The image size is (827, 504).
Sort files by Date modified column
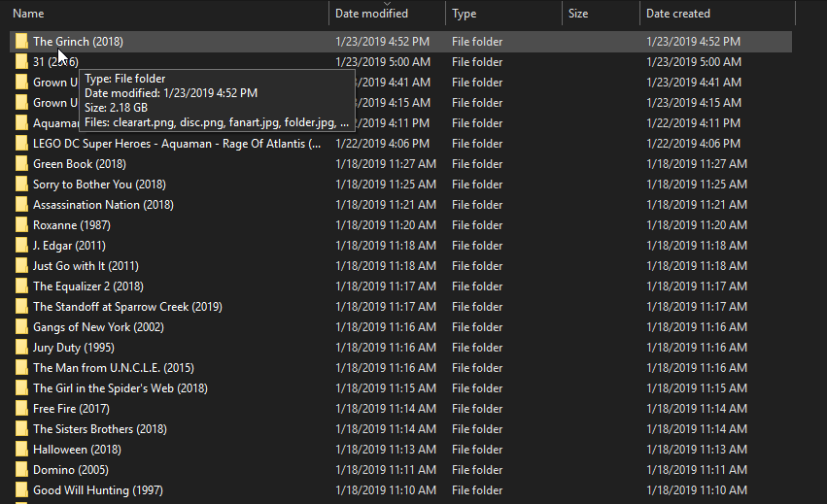pyautogui.click(x=371, y=14)
